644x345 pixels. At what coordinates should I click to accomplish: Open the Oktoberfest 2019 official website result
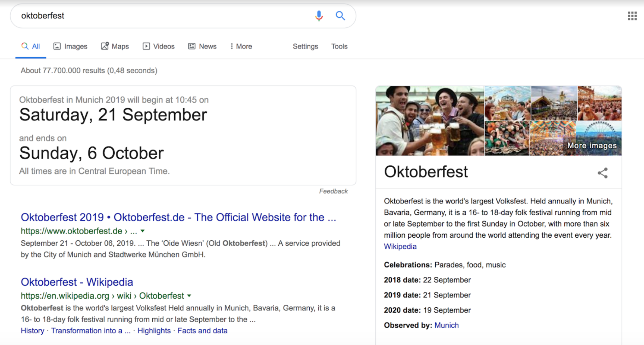click(178, 217)
